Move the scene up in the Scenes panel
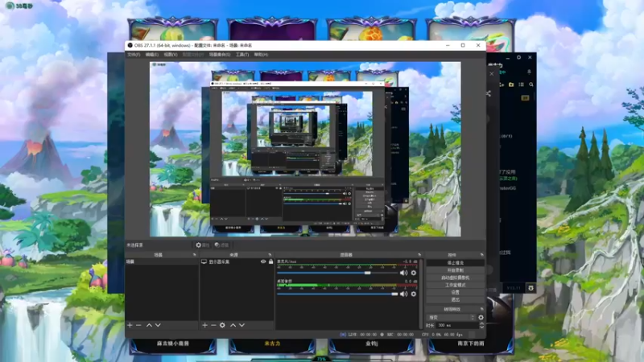 coord(149,325)
